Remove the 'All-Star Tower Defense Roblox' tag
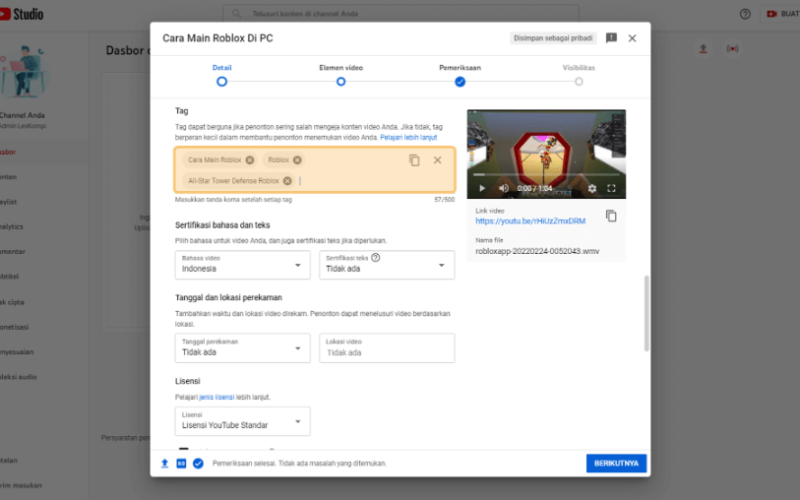 click(287, 181)
